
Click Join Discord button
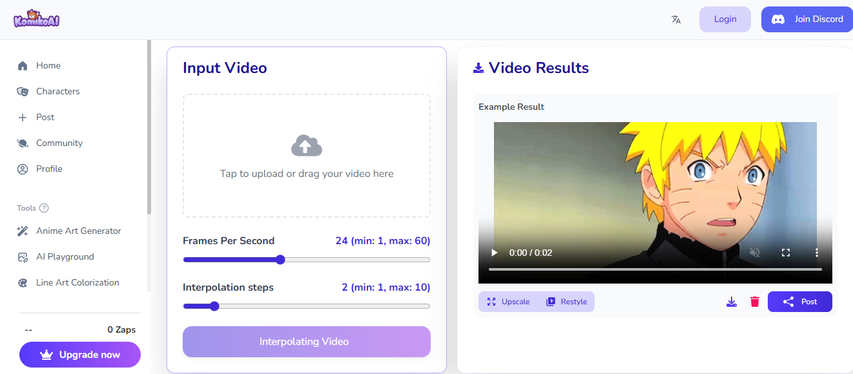(807, 19)
